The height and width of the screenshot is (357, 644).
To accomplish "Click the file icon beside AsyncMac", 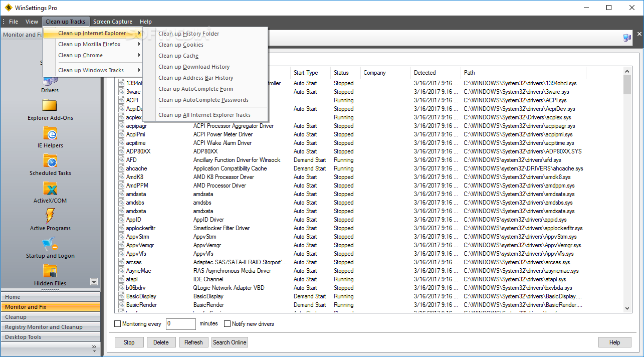I will tap(121, 271).
